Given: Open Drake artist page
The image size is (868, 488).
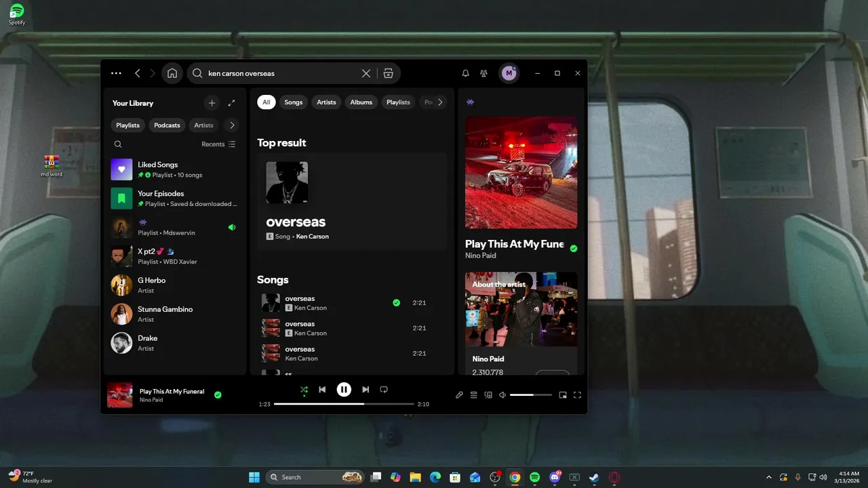Looking at the screenshot, I should (x=174, y=343).
